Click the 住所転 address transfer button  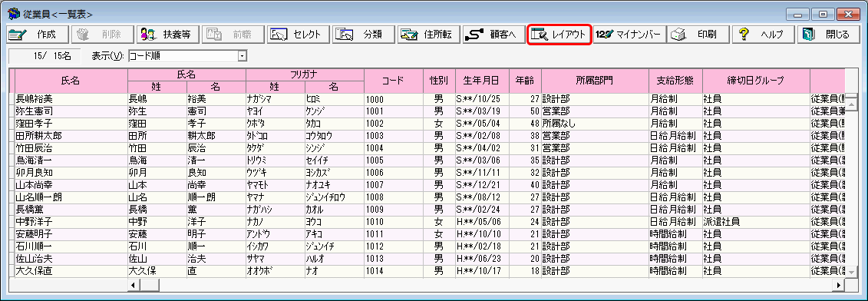point(428,35)
